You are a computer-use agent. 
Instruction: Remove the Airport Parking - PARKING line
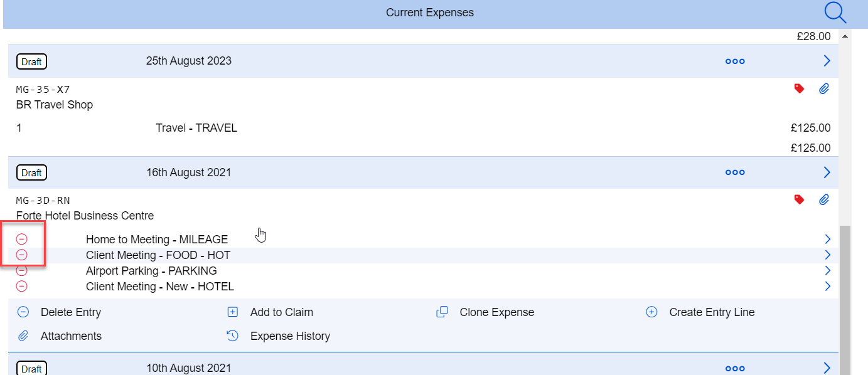coord(21,271)
